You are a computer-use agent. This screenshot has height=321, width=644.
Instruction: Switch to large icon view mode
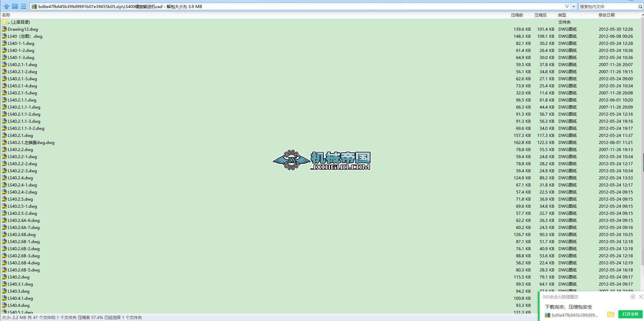(x=15, y=6)
